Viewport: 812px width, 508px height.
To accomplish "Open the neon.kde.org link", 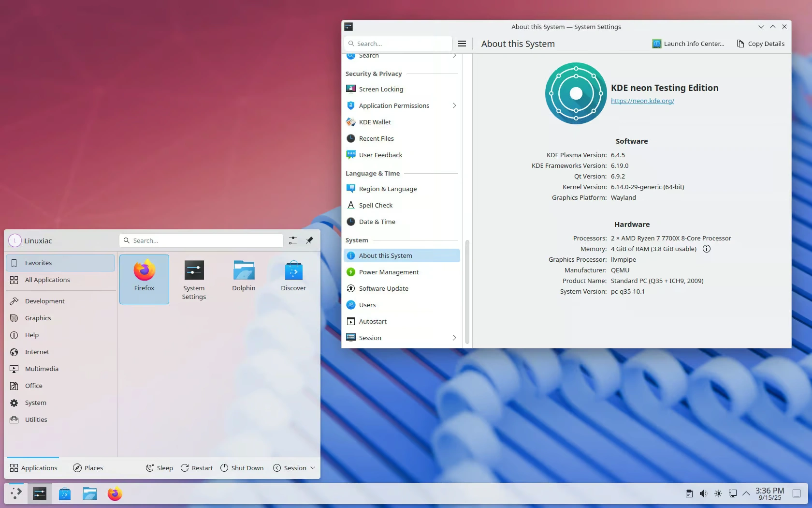I will tap(642, 101).
